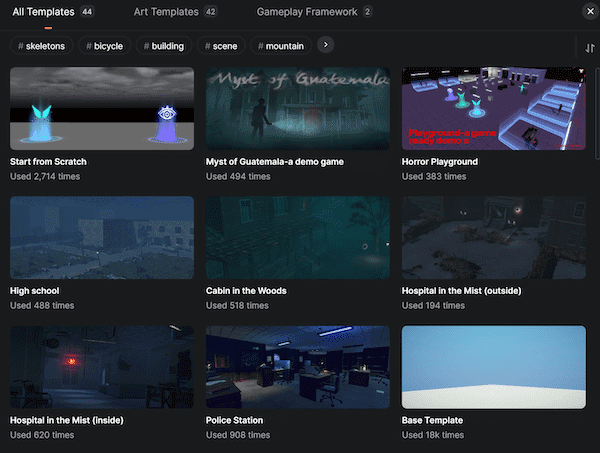The height and width of the screenshot is (453, 600).
Task: Select the Cabin in the Woods thumbnail
Action: tap(297, 237)
